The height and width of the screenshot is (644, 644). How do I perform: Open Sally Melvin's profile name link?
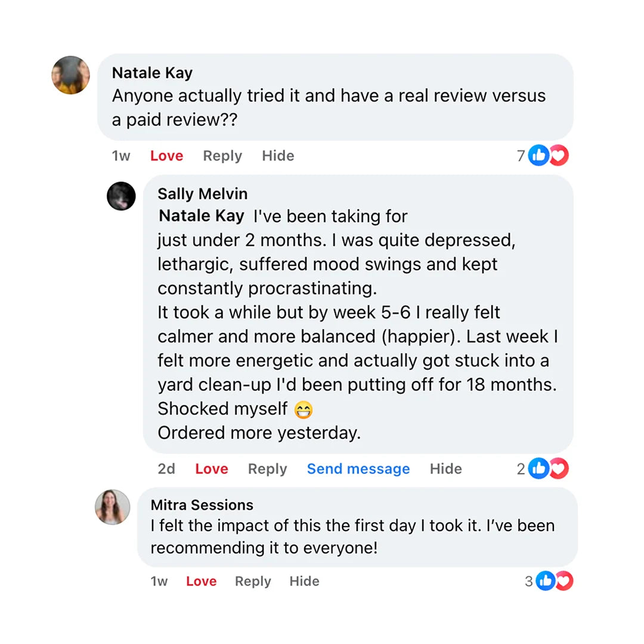point(202,194)
